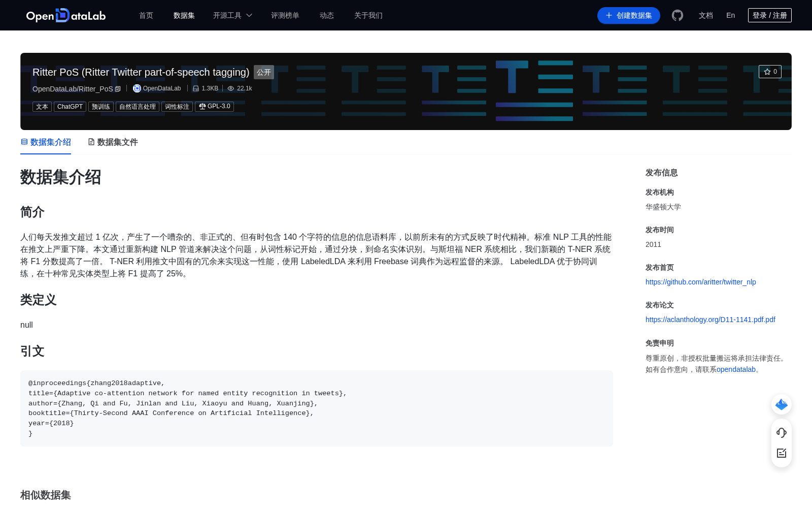This screenshot has height=508, width=812.
Task: Click the citation code block
Action: tap(317, 408)
